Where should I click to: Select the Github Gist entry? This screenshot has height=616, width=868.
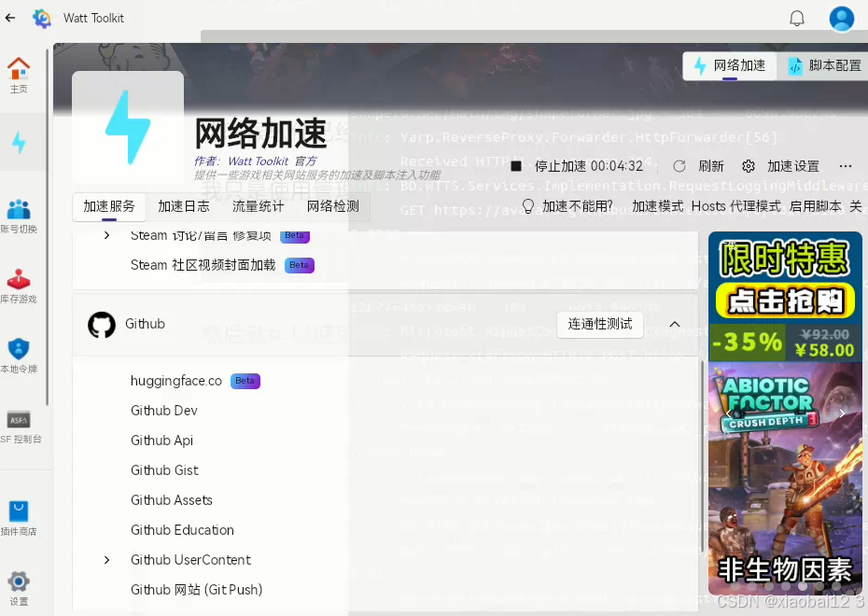164,470
